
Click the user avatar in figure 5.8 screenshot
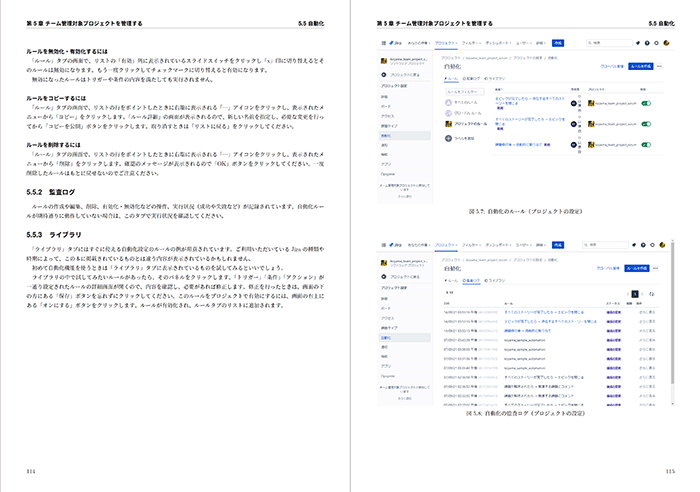point(662,245)
